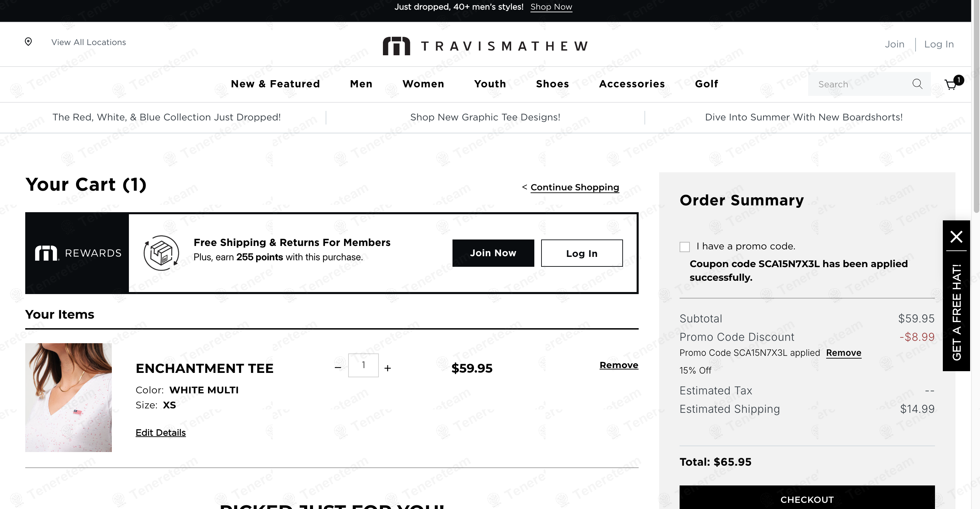
Task: Decrease quantity with the minus button
Action: 338,367
